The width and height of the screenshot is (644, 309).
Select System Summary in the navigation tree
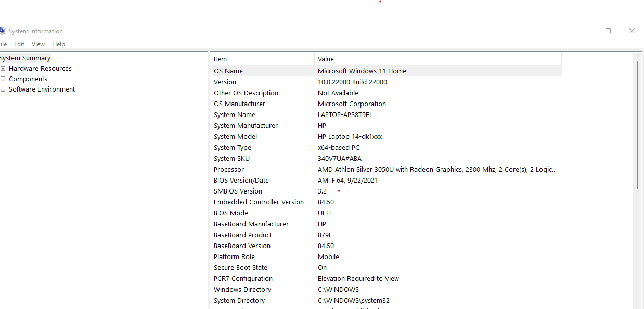click(x=25, y=58)
